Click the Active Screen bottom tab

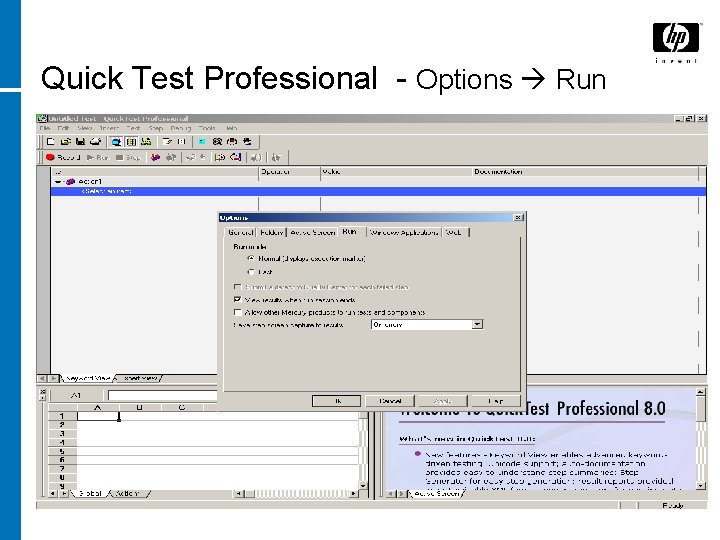coord(437,494)
